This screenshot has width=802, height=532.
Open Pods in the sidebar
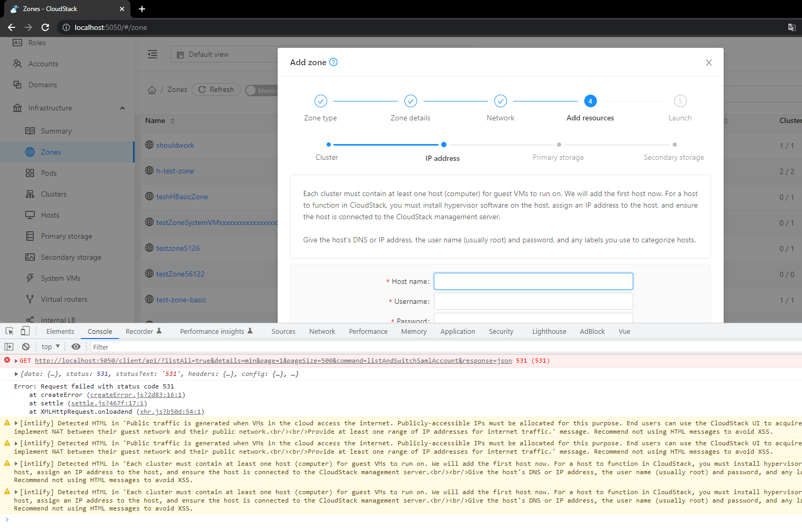coord(49,173)
